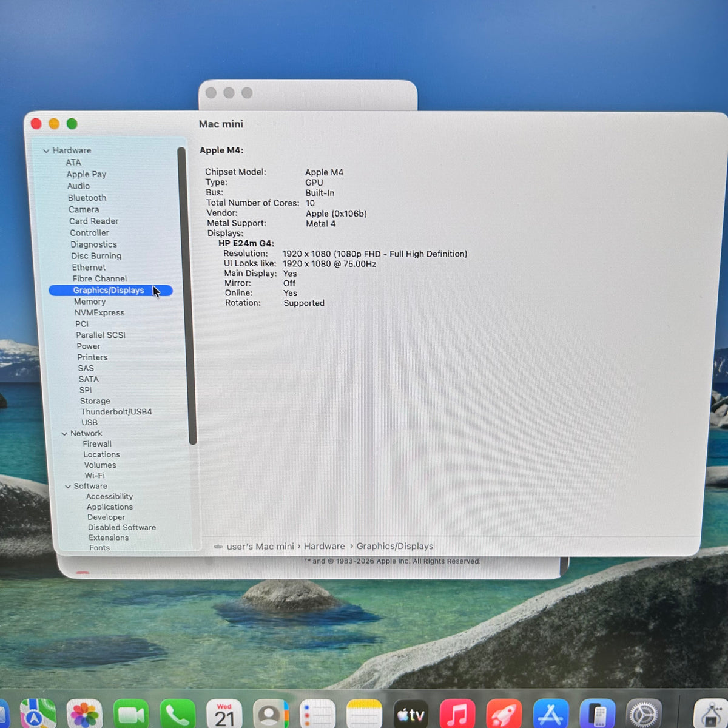Select Bluetooth in the sidebar
This screenshot has width=728, height=728.
click(87, 198)
